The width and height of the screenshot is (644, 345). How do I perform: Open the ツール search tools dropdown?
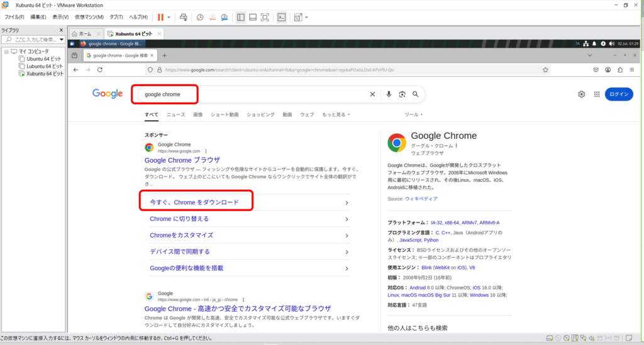(413, 115)
